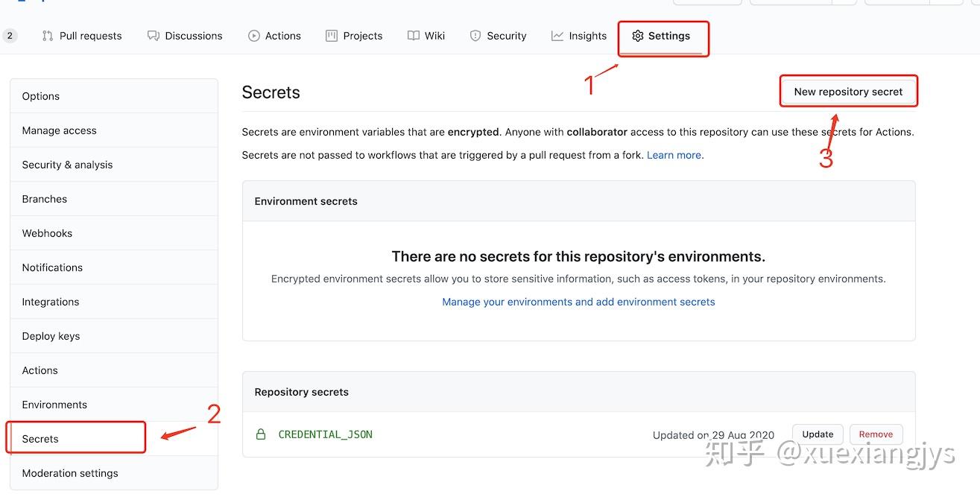
Task: Click the Security shield icon
Action: click(475, 36)
